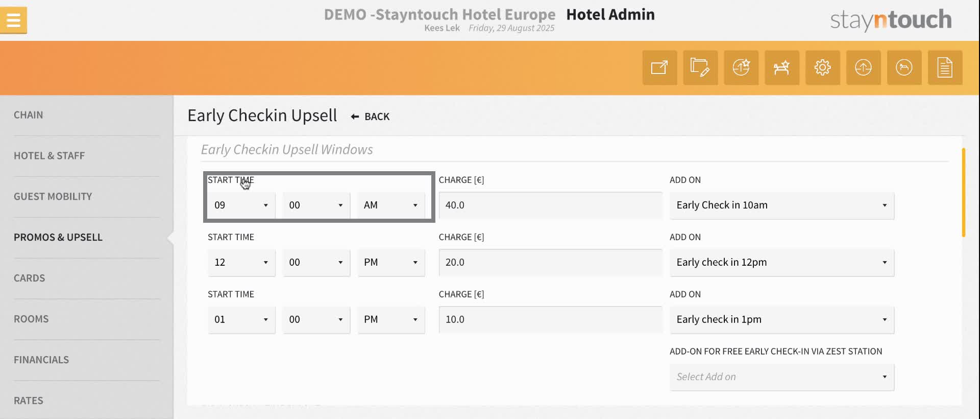Go back using the BACK arrow link
The width and height of the screenshot is (980, 419).
pyautogui.click(x=370, y=117)
